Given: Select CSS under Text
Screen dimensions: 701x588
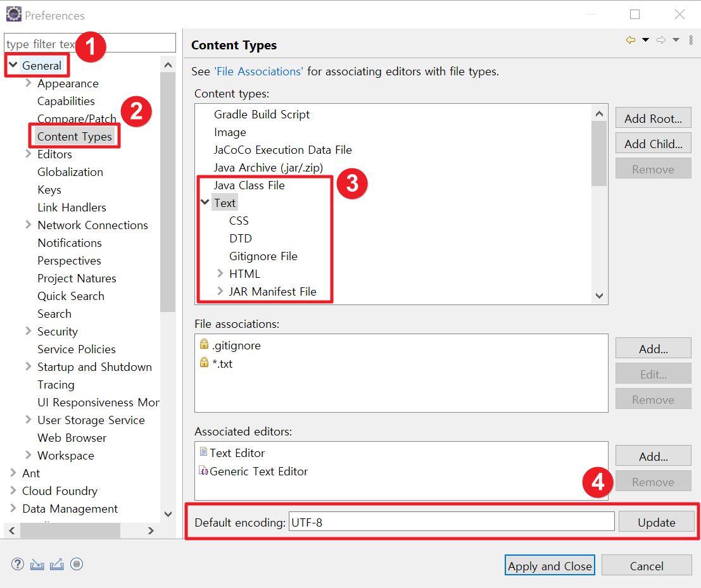Looking at the screenshot, I should click(239, 221).
